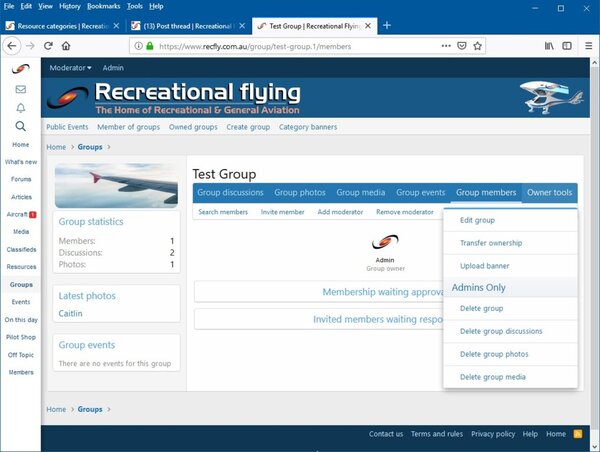Click the airplane wing group banner image
This screenshot has height=452, width=600.
pos(117,186)
